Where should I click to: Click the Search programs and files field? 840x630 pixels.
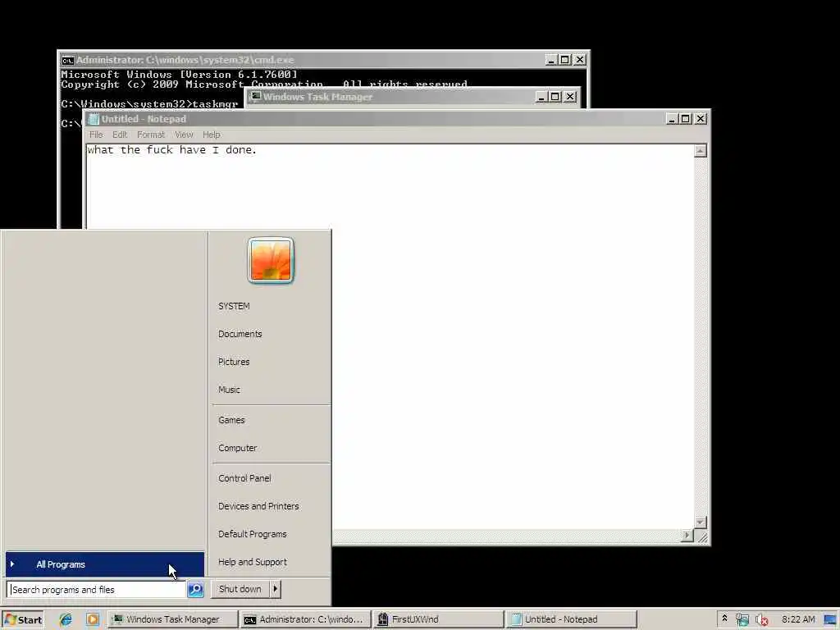click(x=97, y=589)
